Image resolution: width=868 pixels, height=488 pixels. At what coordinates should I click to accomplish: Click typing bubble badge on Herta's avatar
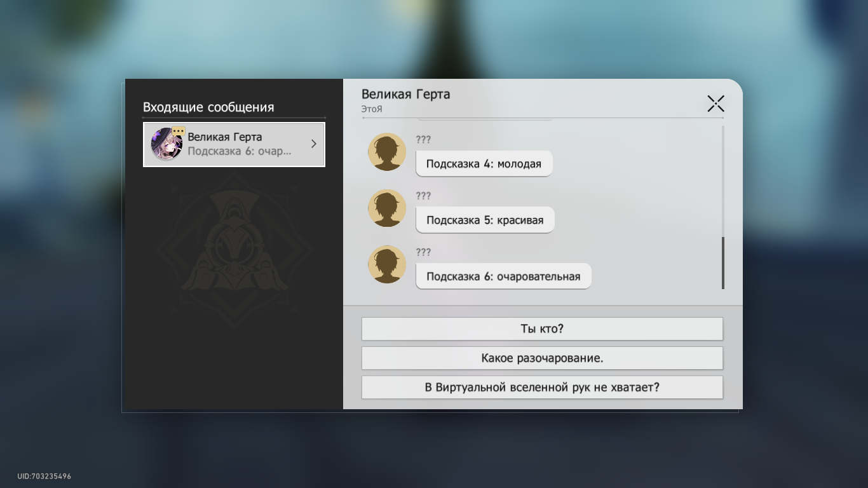pos(179,131)
